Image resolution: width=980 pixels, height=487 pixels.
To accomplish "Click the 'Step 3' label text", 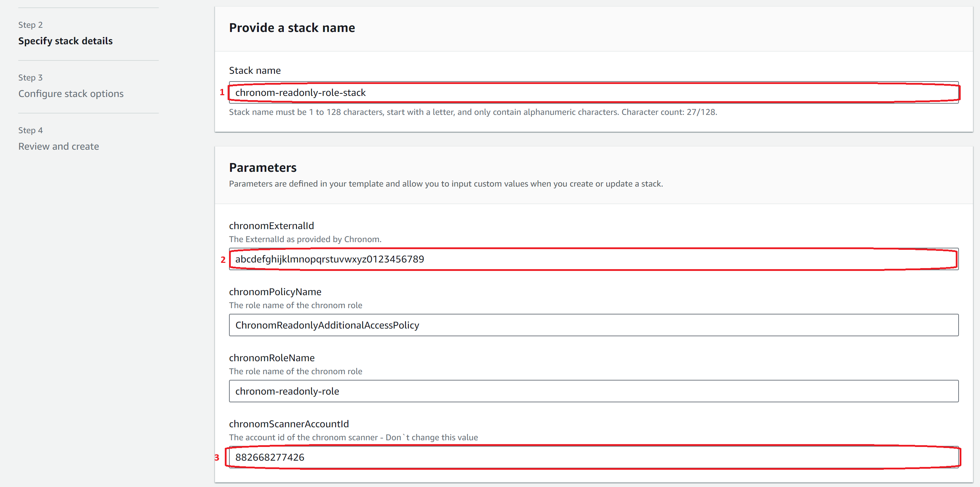I will tap(31, 78).
